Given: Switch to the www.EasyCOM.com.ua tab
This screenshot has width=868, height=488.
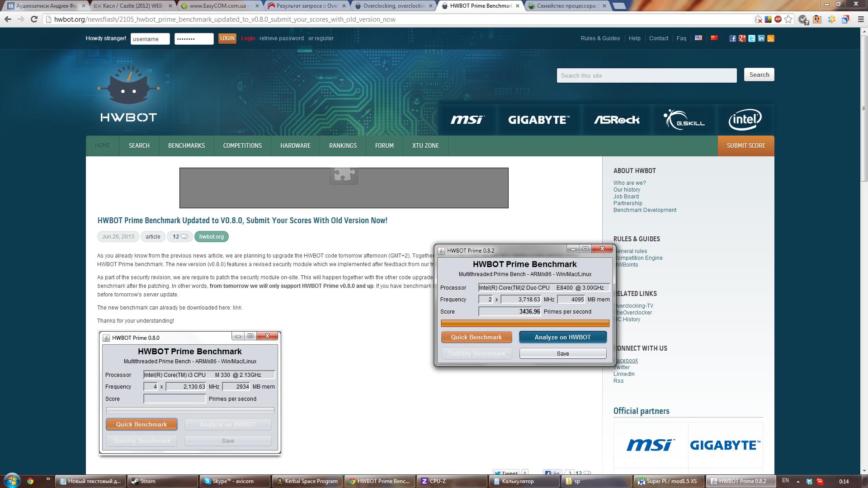Looking at the screenshot, I should click(218, 6).
